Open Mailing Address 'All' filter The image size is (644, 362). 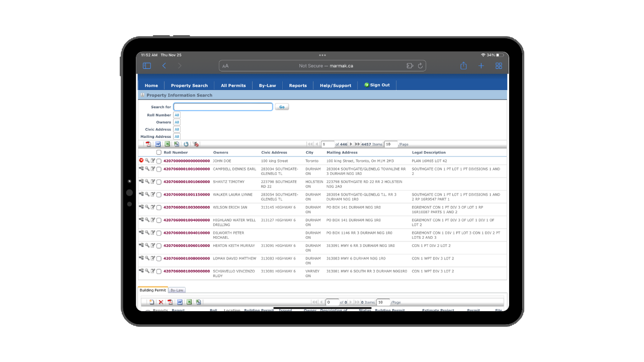(x=177, y=136)
